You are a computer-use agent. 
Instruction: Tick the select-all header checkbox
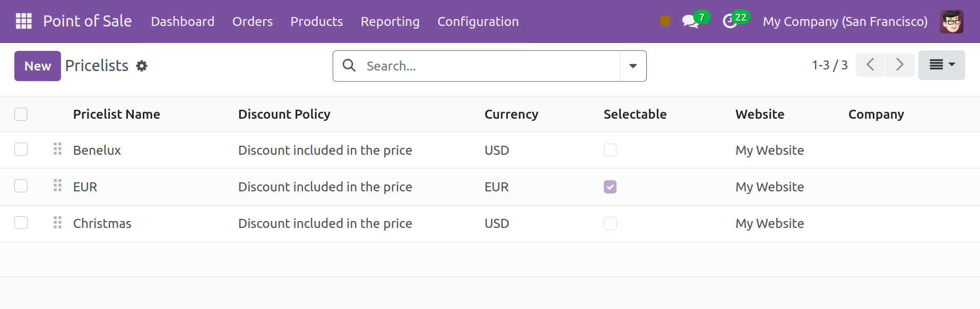pyautogui.click(x=21, y=114)
